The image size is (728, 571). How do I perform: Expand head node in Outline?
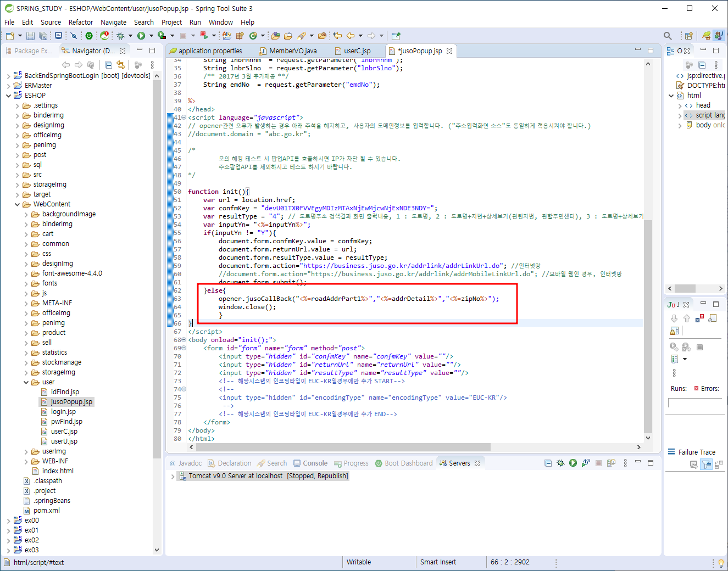pos(680,105)
